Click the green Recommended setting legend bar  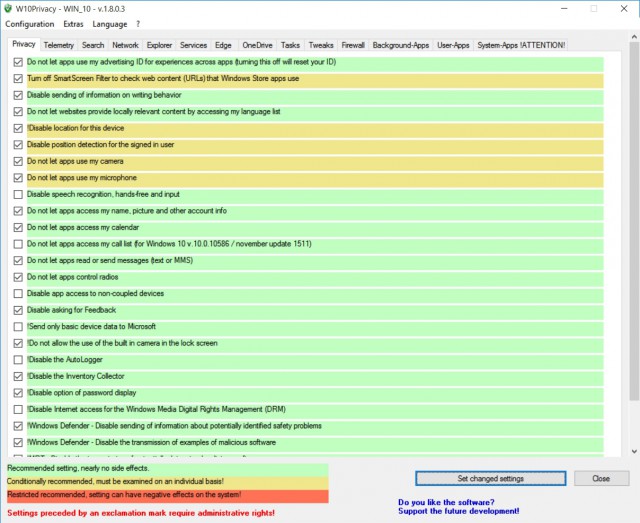(167, 469)
